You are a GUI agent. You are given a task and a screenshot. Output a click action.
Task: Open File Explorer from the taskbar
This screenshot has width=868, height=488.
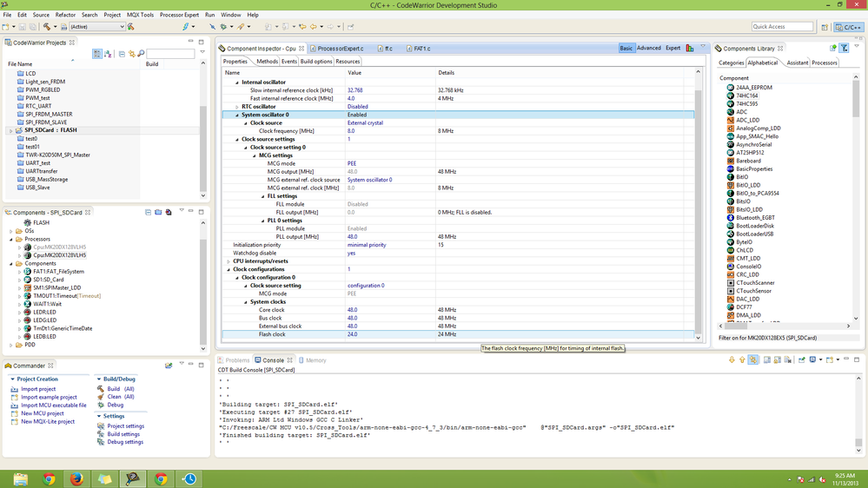pos(21,478)
